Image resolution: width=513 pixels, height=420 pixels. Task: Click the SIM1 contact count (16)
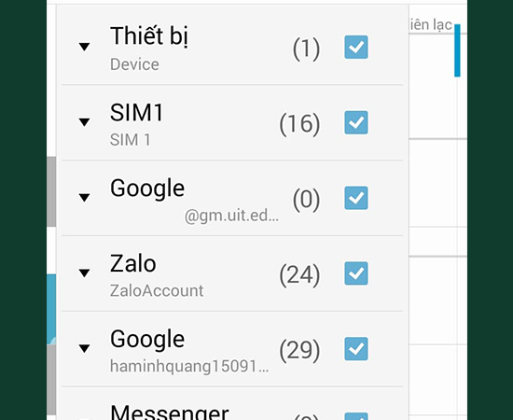point(299,123)
